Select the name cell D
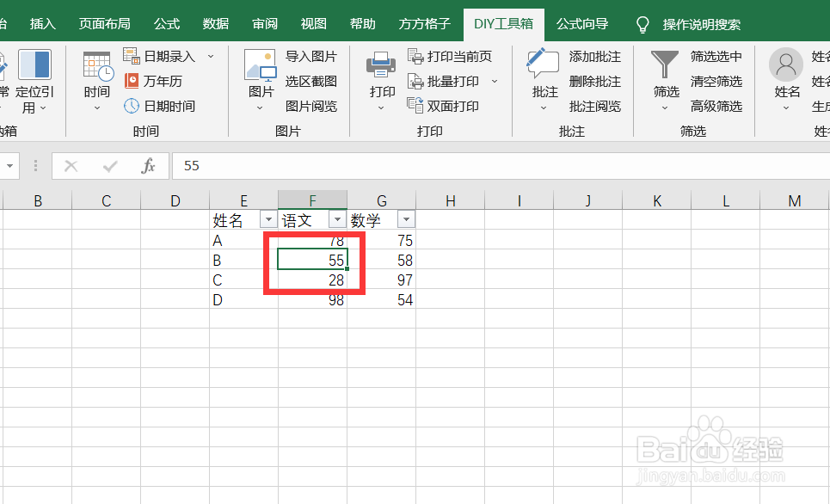Image resolution: width=830 pixels, height=504 pixels. (x=244, y=299)
